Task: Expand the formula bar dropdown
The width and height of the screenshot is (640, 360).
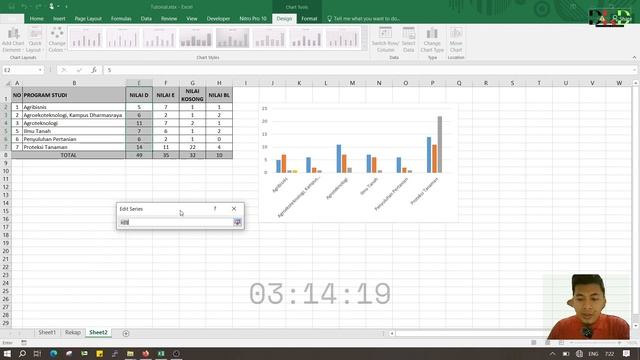Action: (635, 70)
